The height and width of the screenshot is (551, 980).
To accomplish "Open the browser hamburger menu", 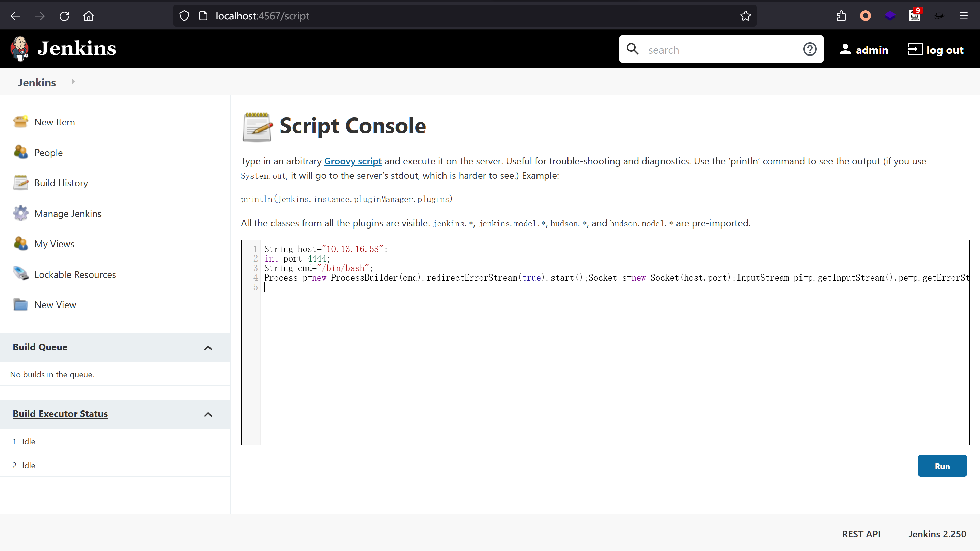I will pos(963,16).
